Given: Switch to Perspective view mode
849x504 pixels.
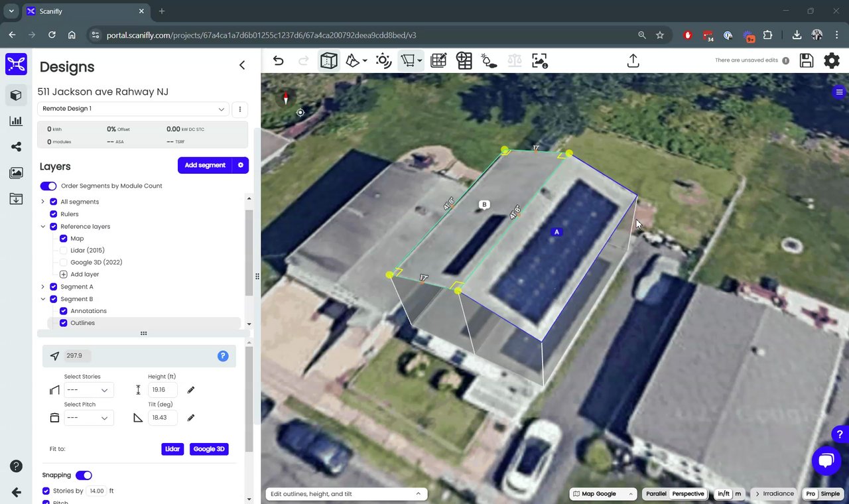Looking at the screenshot, I should point(688,494).
